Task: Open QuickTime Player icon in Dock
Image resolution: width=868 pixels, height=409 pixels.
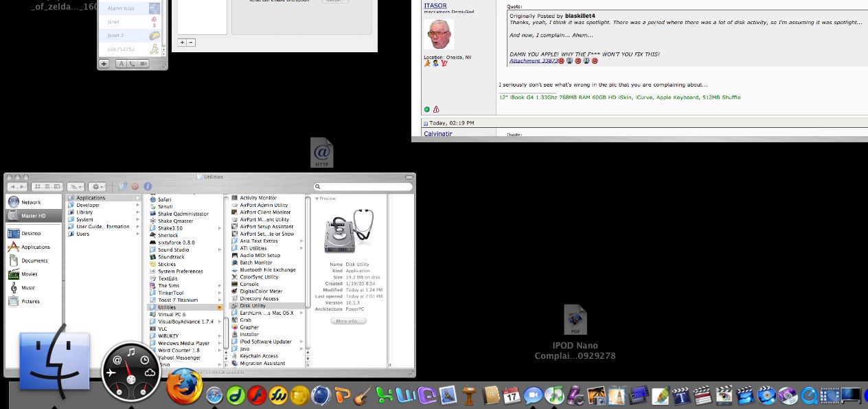Action: (809, 395)
